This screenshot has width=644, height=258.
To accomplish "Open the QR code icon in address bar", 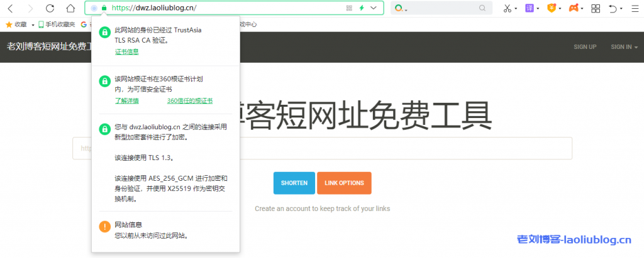I will pos(349,8).
